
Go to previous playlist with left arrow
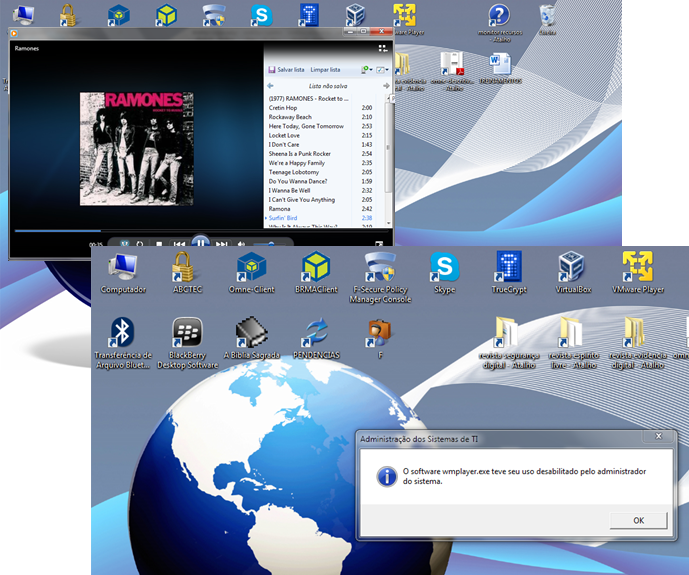click(270, 86)
